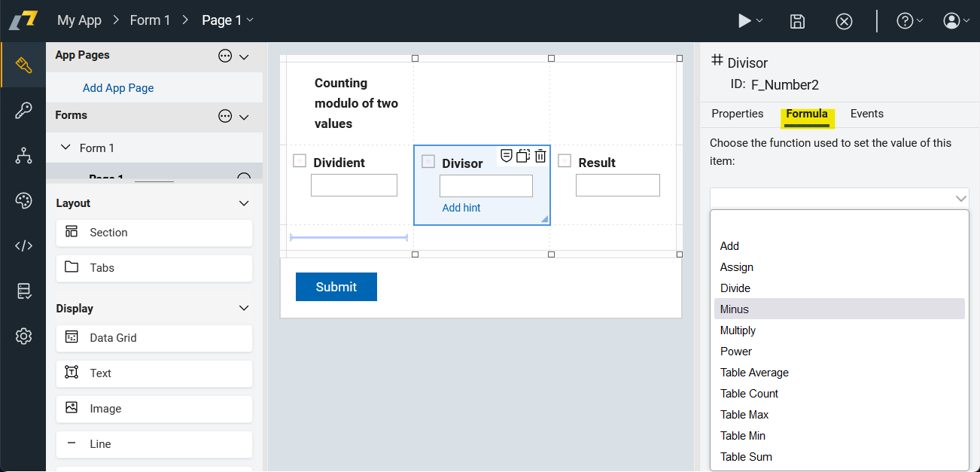This screenshot has width=980, height=472.
Task: Open the settings gear in left sidebar
Action: [23, 336]
